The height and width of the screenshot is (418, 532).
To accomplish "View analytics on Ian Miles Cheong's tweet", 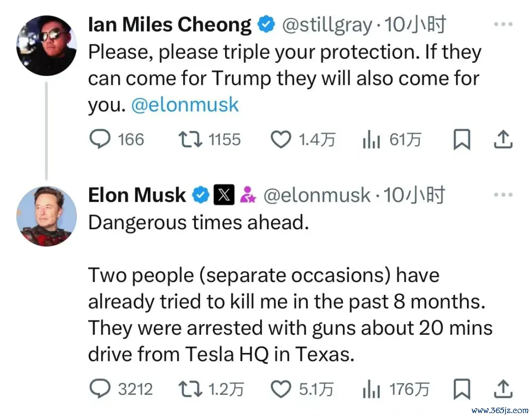I will pos(371,139).
